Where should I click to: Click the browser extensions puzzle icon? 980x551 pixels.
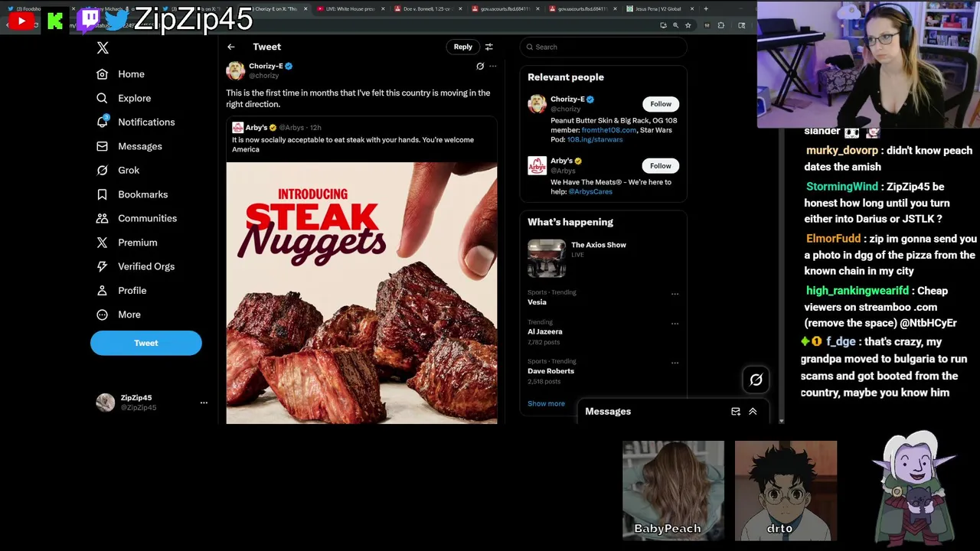pos(720,25)
